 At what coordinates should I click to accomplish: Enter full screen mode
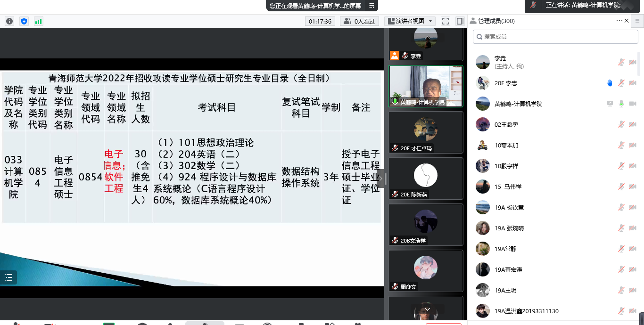pyautogui.click(x=446, y=21)
